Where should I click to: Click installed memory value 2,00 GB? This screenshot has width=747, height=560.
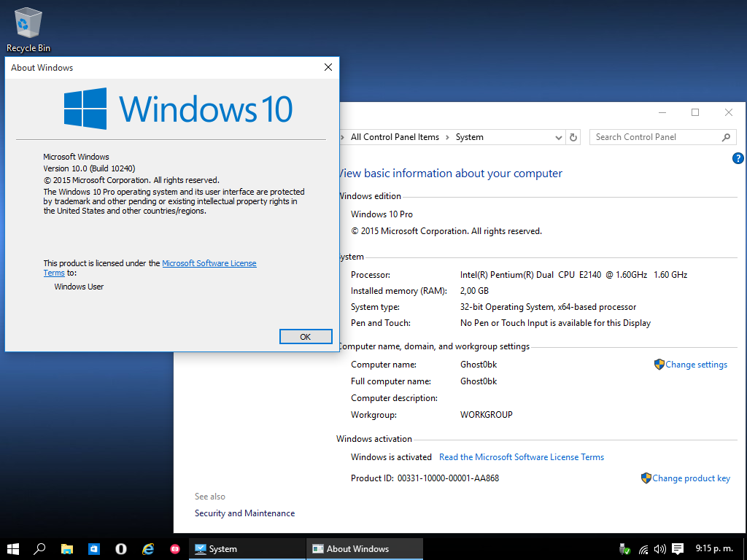point(474,291)
